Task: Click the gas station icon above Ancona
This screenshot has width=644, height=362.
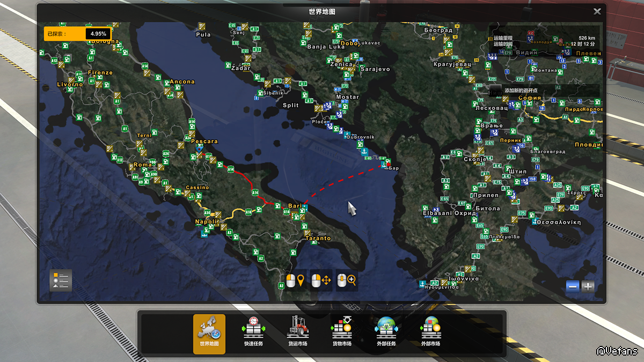Action: tap(159, 78)
